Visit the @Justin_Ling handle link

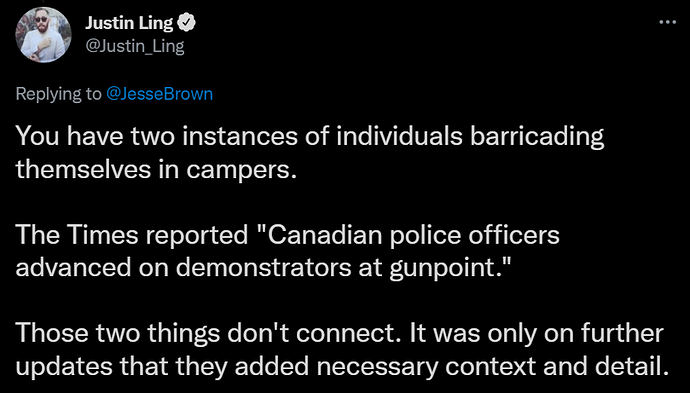pyautogui.click(x=134, y=46)
